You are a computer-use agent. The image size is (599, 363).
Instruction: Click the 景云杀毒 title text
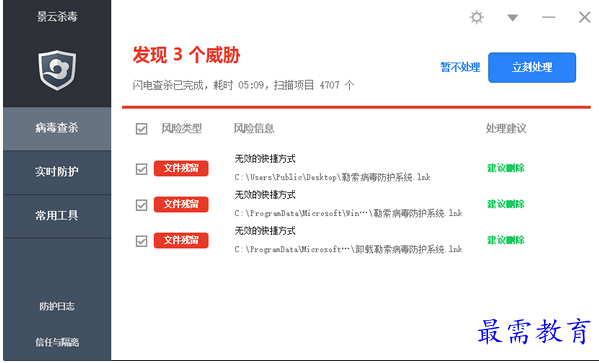tap(57, 16)
